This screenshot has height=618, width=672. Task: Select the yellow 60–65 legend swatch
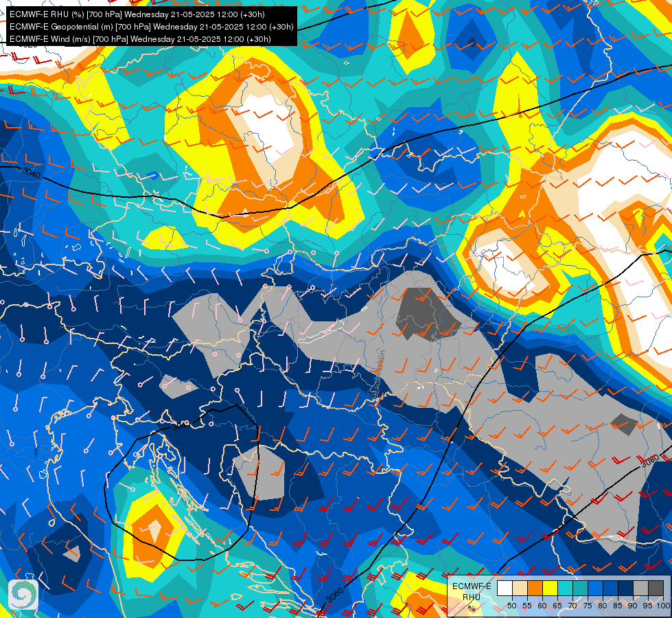[551, 588]
